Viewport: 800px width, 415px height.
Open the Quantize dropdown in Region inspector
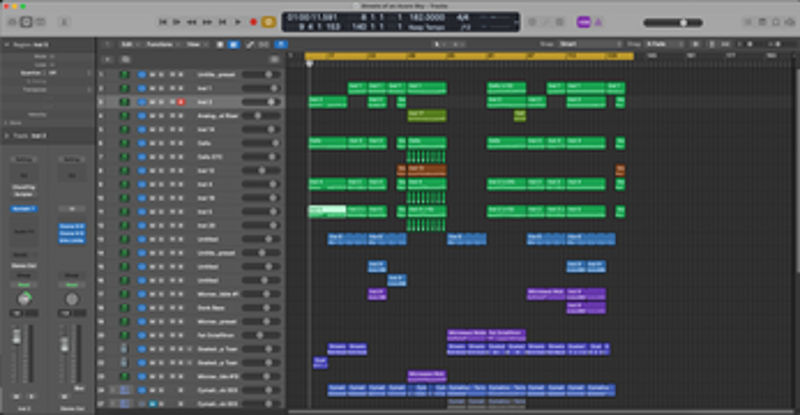pos(70,73)
